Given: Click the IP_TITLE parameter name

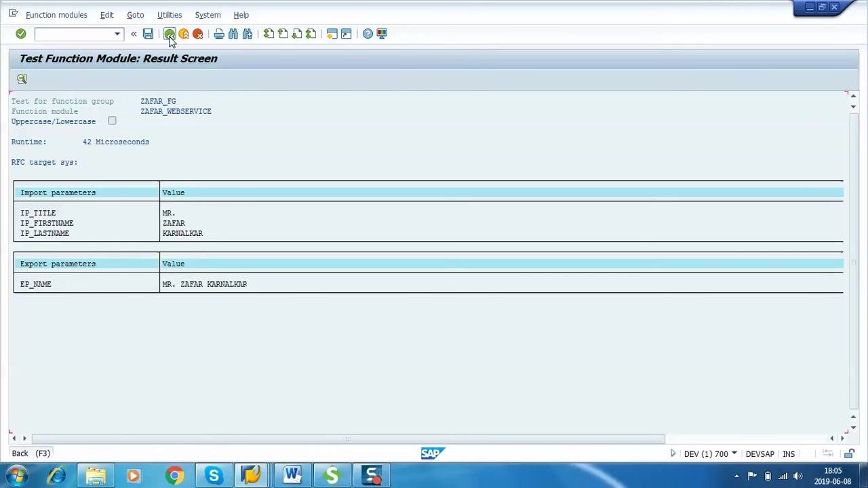Looking at the screenshot, I should tap(38, 213).
